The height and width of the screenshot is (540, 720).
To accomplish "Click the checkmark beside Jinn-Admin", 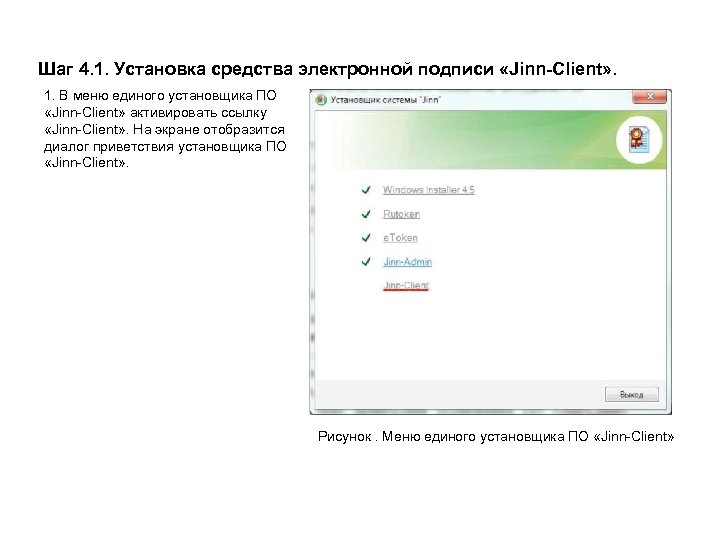I will (x=366, y=262).
